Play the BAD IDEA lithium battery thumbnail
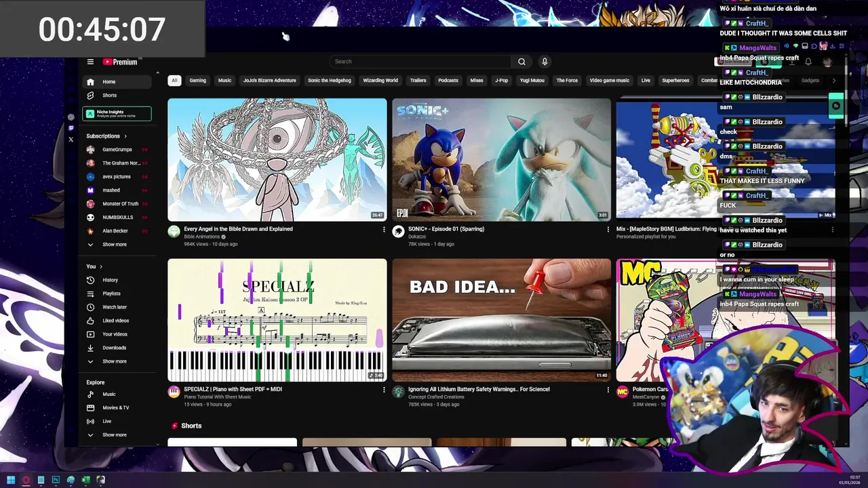868x488 pixels. 501,320
